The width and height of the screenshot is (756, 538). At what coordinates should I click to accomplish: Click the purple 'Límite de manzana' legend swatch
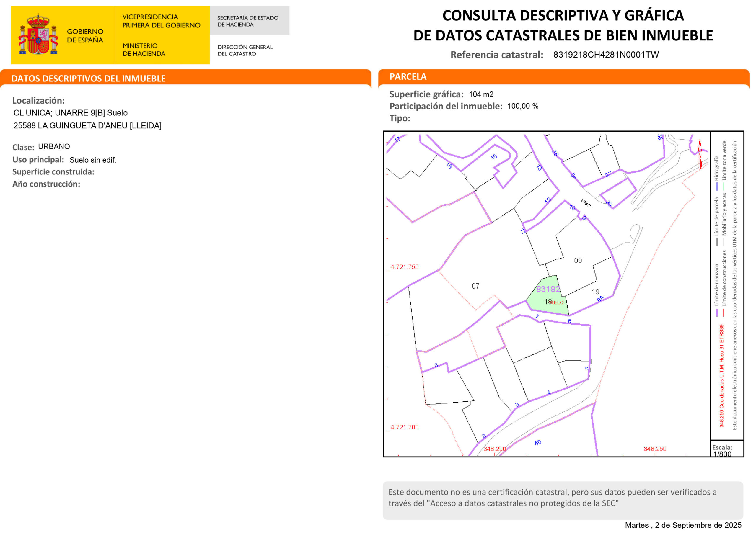(717, 313)
